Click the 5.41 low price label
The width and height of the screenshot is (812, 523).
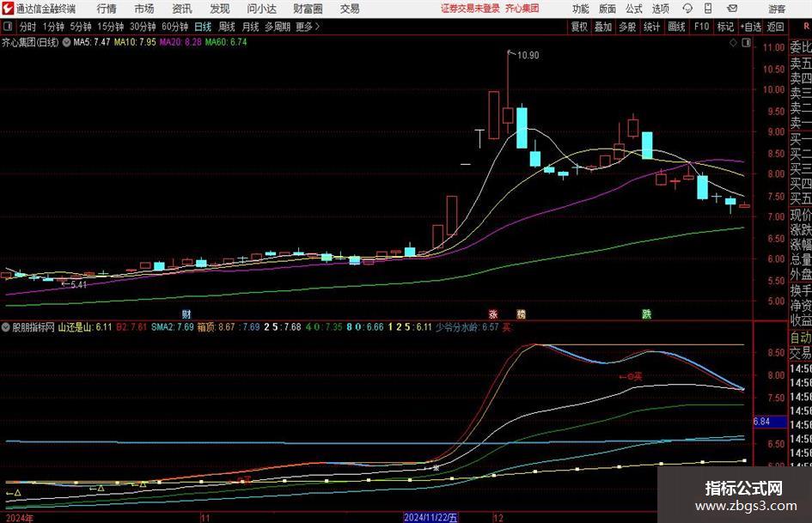(78, 284)
